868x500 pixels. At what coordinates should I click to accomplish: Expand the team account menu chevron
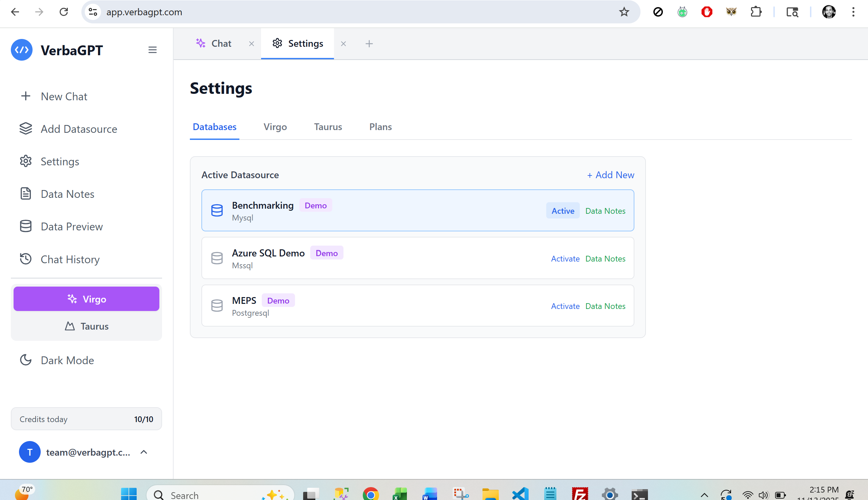click(144, 452)
